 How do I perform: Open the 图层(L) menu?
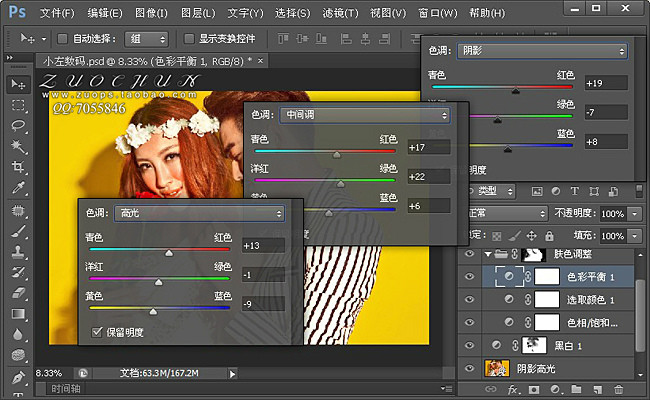(x=198, y=13)
